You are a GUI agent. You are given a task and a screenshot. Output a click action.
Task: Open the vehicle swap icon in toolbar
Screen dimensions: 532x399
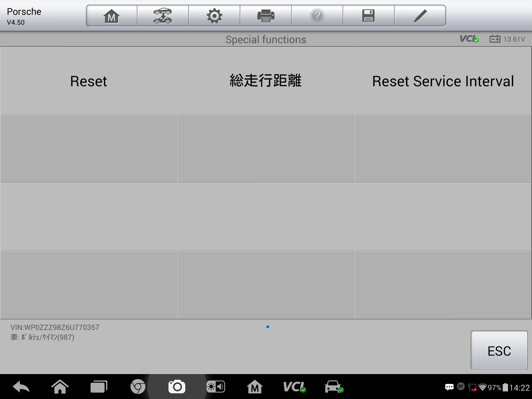163,16
